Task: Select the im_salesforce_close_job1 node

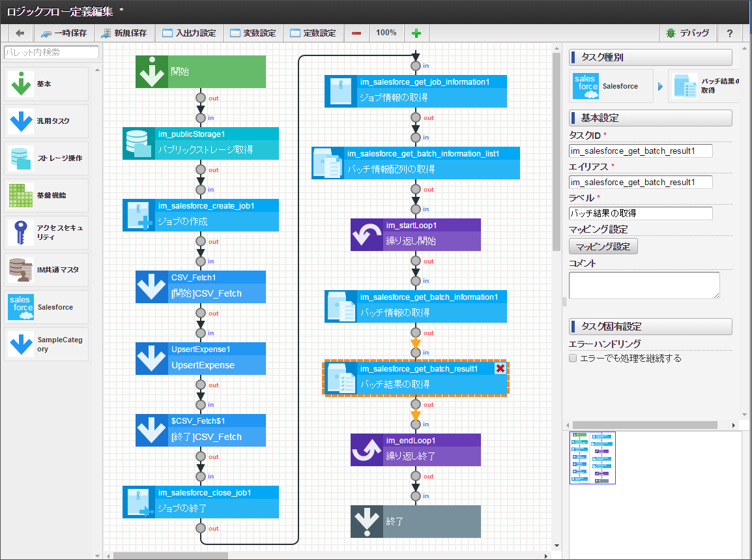Action: point(201,502)
